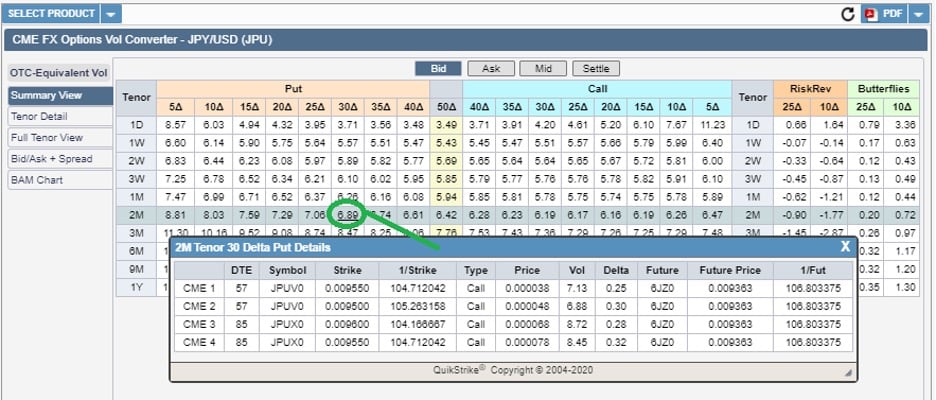Select the Settle volatility view
This screenshot has width=936, height=400.
(596, 69)
